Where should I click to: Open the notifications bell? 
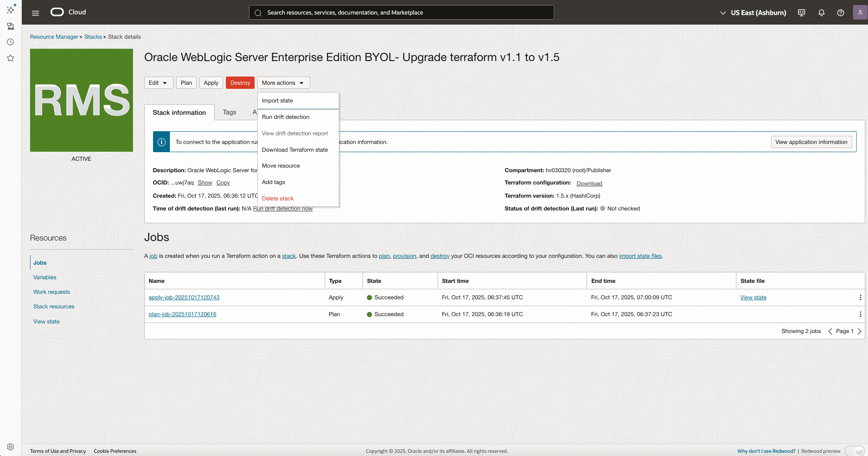coord(821,12)
